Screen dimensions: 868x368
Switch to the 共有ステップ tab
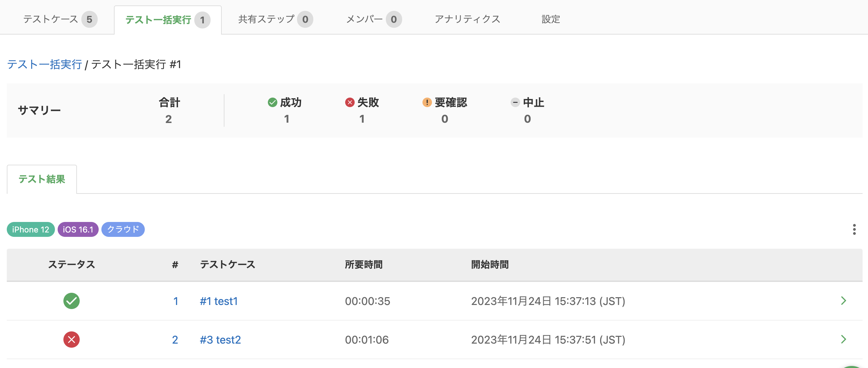[275, 19]
